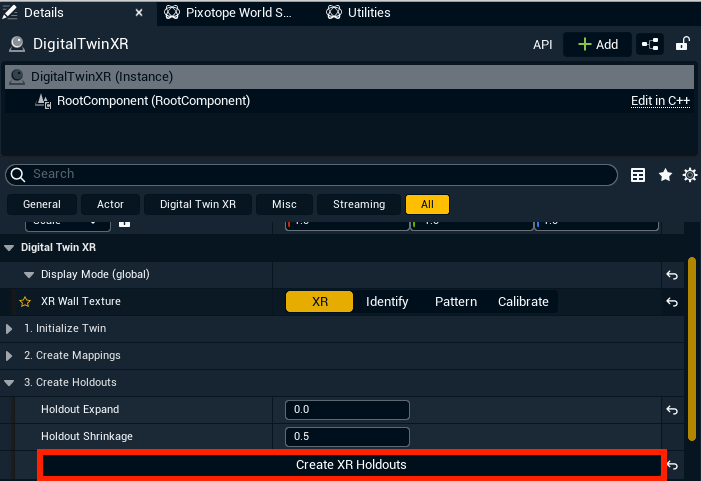Reset Holdout Shrinkage to its default value
The height and width of the screenshot is (481, 701).
click(673, 437)
